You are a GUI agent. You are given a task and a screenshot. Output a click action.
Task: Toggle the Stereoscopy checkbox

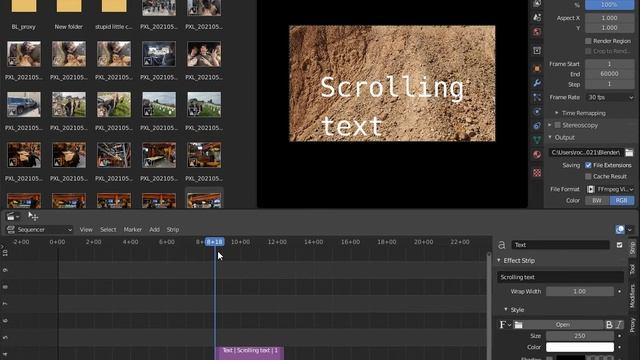pos(558,125)
